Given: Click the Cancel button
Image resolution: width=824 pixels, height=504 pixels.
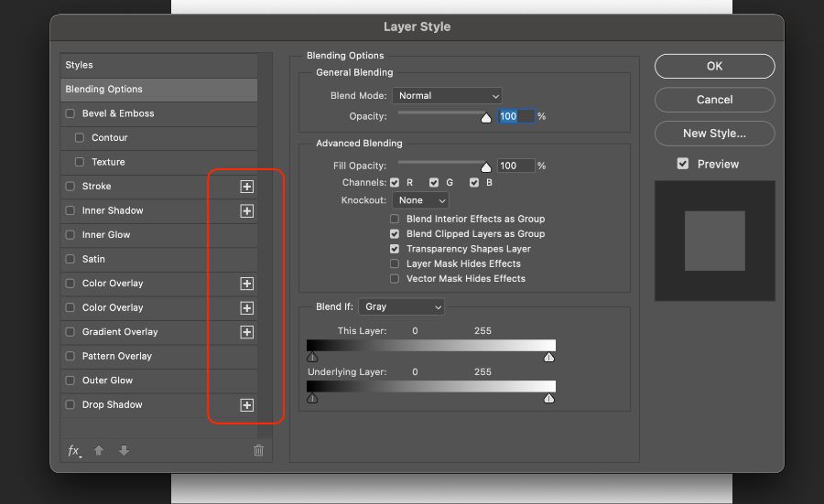Looking at the screenshot, I should tap(715, 100).
